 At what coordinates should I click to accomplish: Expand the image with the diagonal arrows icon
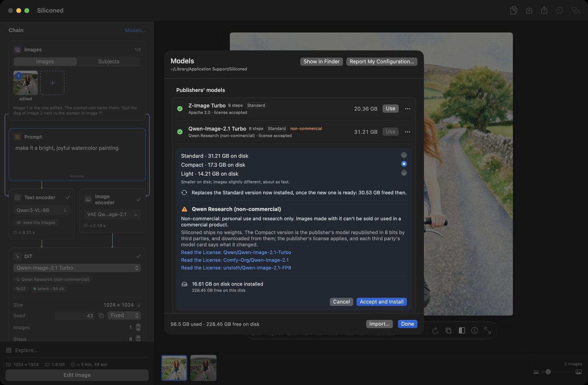coord(488,331)
